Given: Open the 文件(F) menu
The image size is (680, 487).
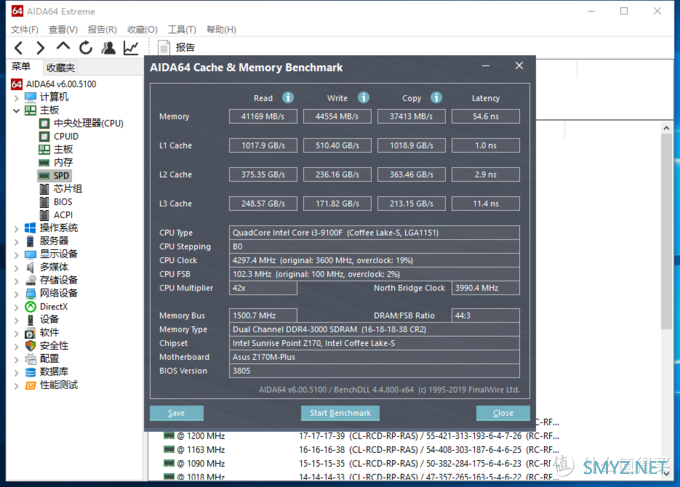Looking at the screenshot, I should click(24, 29).
